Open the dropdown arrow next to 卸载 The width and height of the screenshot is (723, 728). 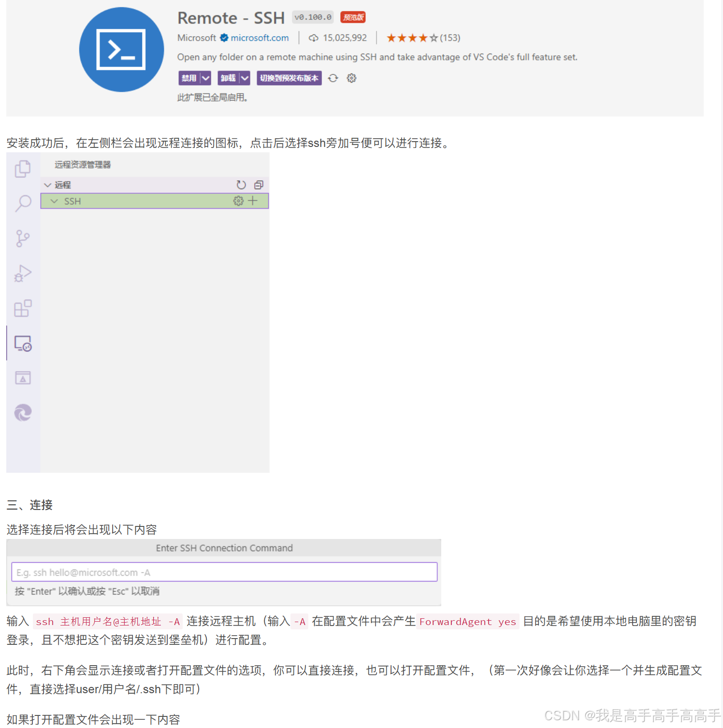[245, 78]
